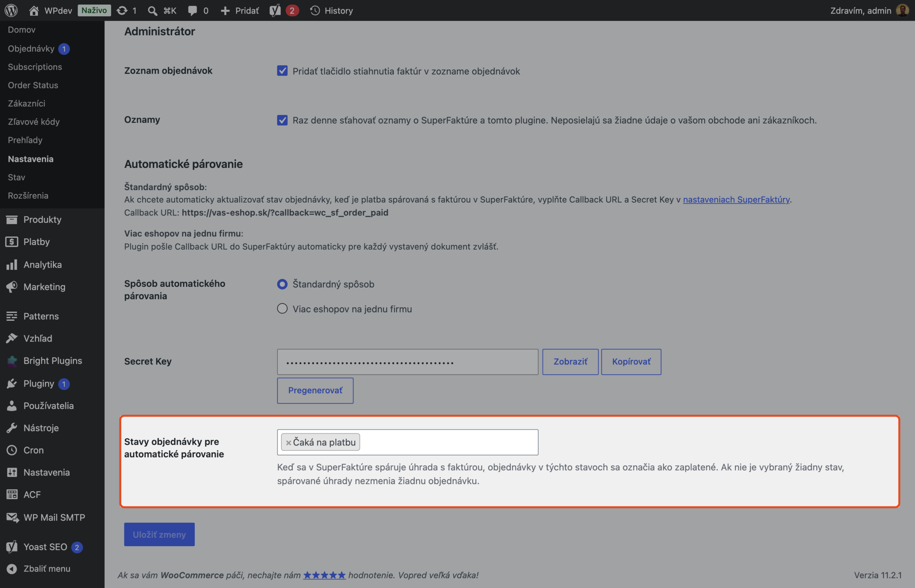This screenshot has width=915, height=588.
Task: Click the Vzhľad paintbrush icon
Action: tap(12, 338)
